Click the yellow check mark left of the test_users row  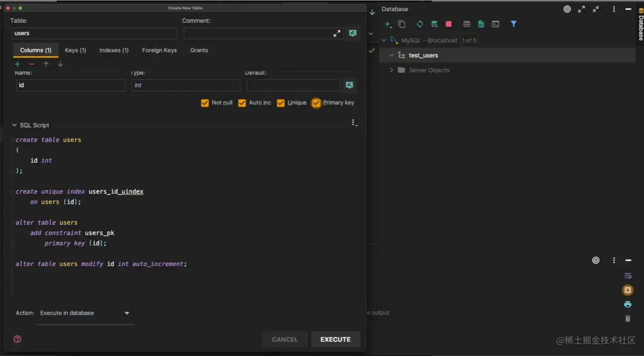[x=372, y=51]
